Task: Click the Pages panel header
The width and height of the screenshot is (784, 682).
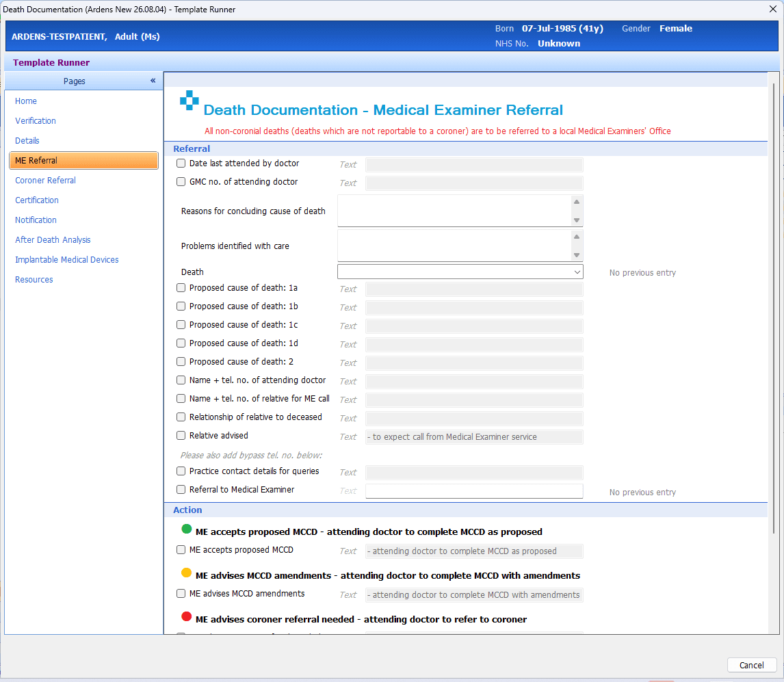Action: click(x=83, y=81)
